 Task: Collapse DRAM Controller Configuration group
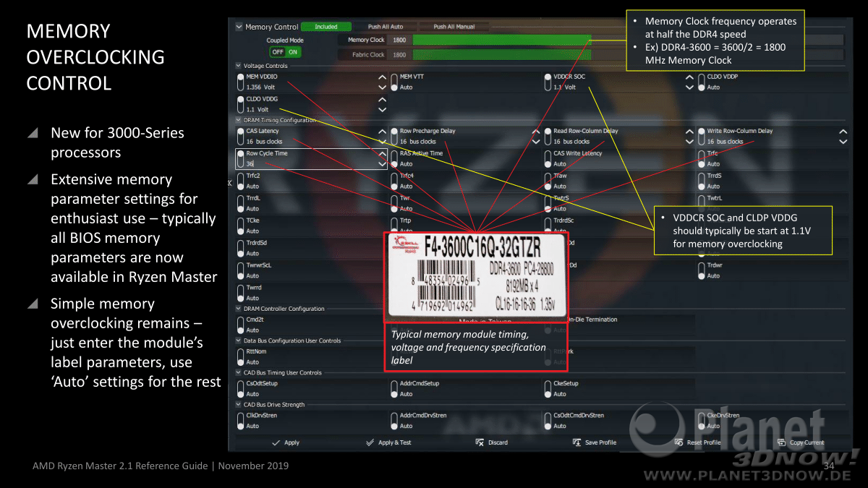point(239,309)
